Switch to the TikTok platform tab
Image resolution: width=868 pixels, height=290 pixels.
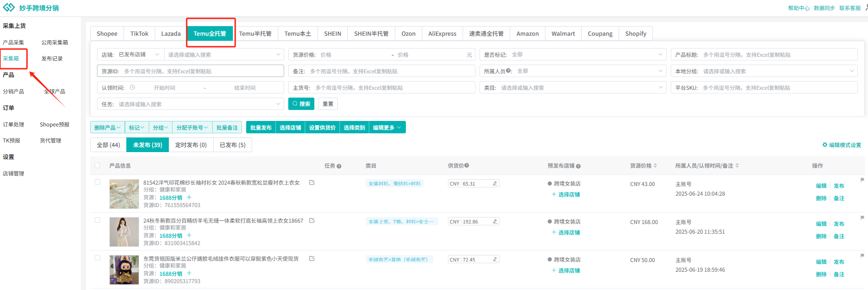139,33
